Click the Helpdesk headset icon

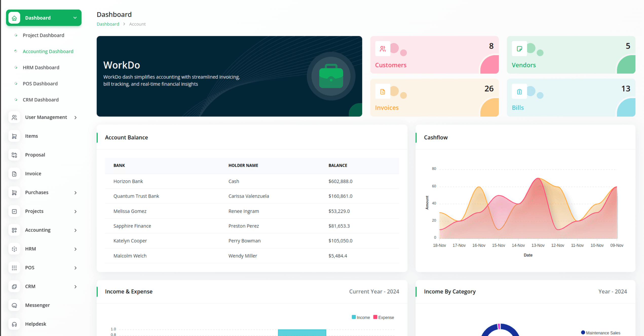coord(14,324)
